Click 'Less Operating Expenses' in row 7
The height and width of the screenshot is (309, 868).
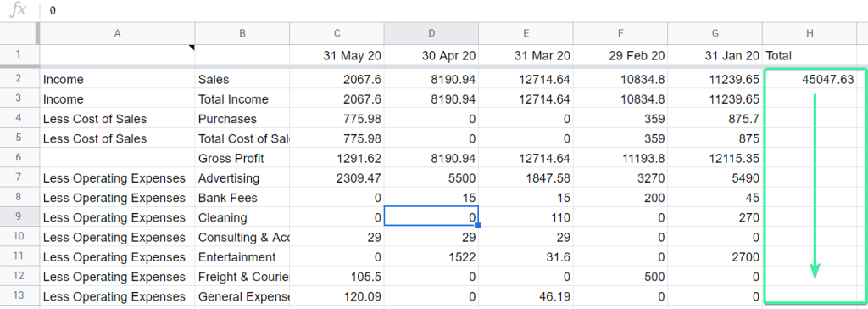point(117,178)
